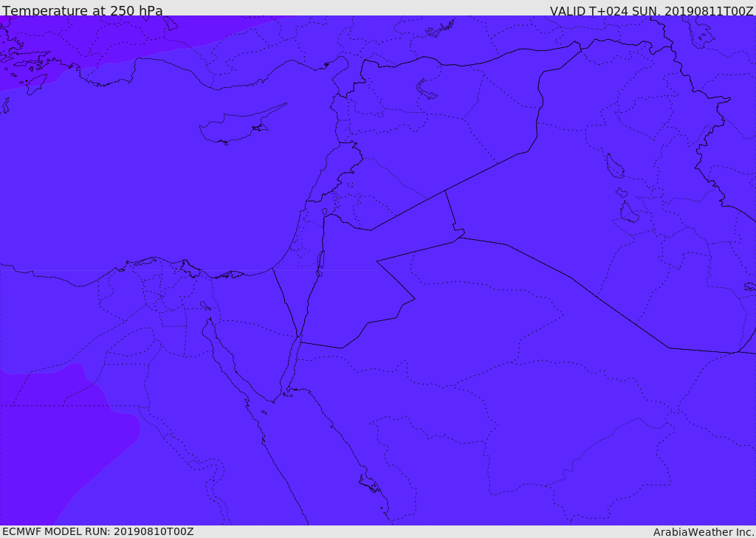This screenshot has height=538, width=756.
Task: Click the 'Temperature at 250 hPa' title text
Action: click(83, 10)
